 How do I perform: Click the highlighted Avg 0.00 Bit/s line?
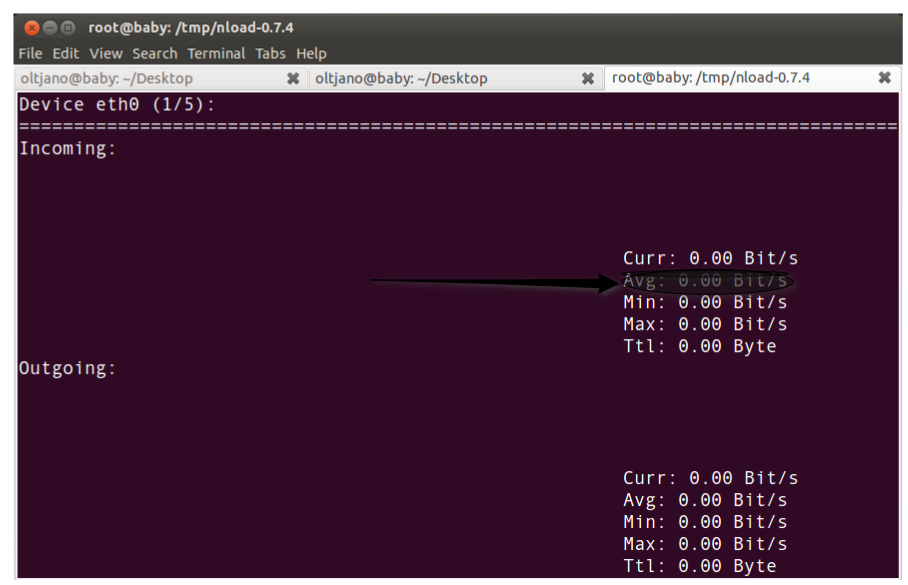705,280
